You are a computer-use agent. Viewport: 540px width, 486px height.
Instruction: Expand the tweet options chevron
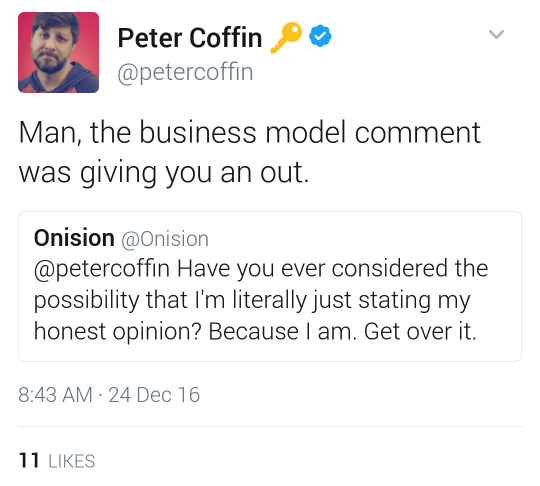tap(496, 34)
